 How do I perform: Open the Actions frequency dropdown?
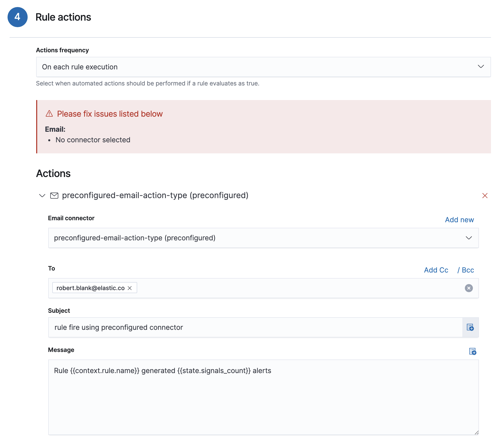pyautogui.click(x=263, y=67)
